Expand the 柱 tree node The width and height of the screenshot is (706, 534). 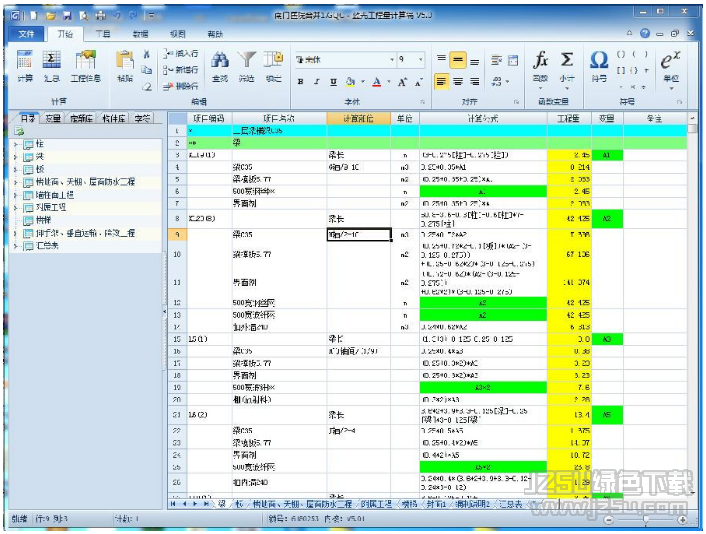click(x=16, y=145)
